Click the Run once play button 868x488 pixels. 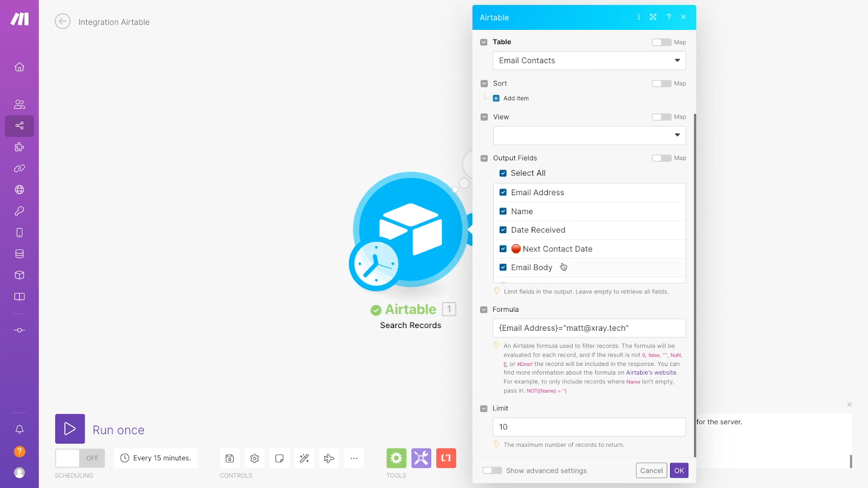[x=70, y=429]
